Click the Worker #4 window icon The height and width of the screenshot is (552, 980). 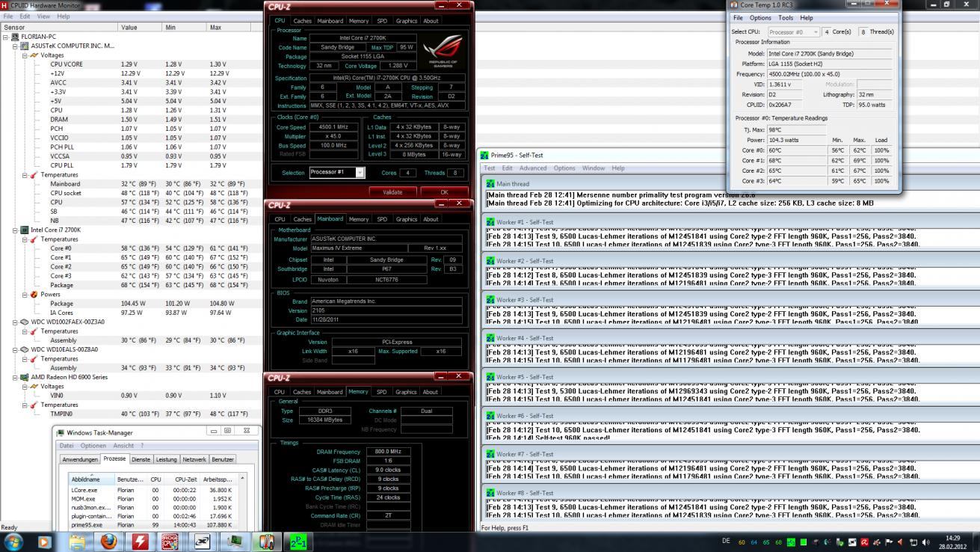490,338
